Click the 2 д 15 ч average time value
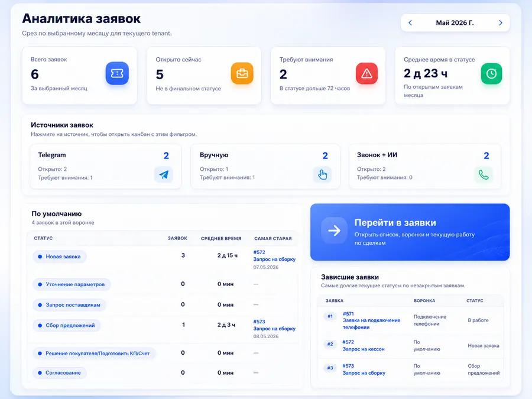The width and height of the screenshot is (532, 399). (x=228, y=255)
